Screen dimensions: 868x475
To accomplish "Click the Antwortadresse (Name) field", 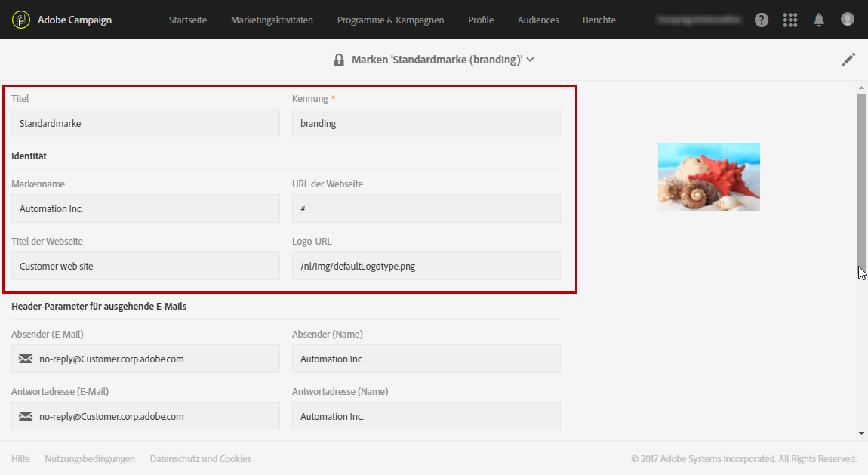I will click(x=426, y=416).
